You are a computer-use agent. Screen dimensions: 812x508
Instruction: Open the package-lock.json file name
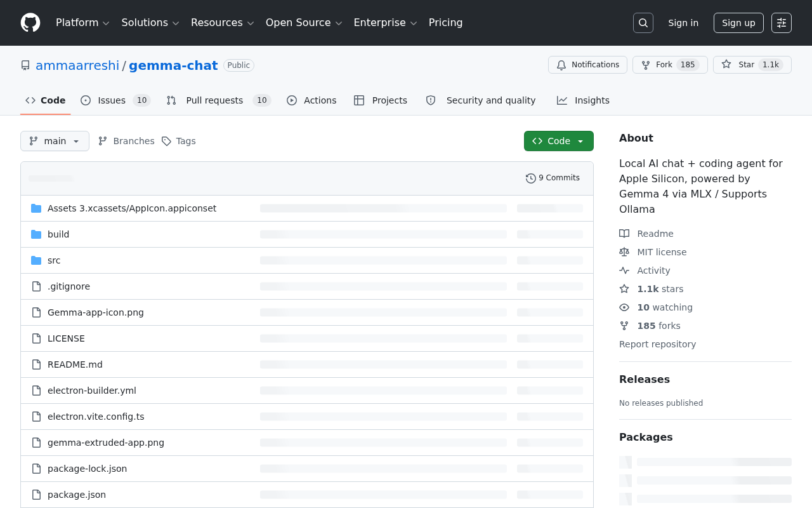(87, 469)
